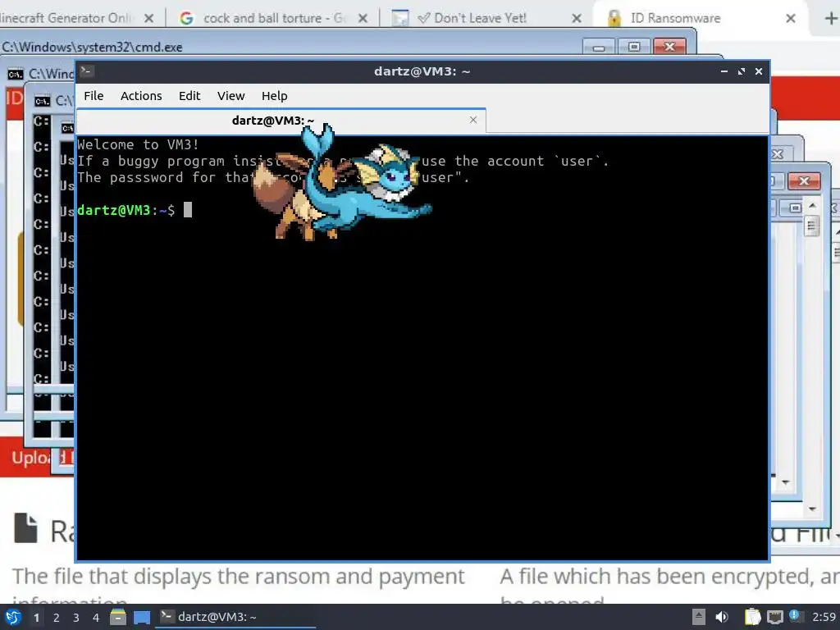
Task: Click the 2:59 clock in the taskbar
Action: (824, 617)
